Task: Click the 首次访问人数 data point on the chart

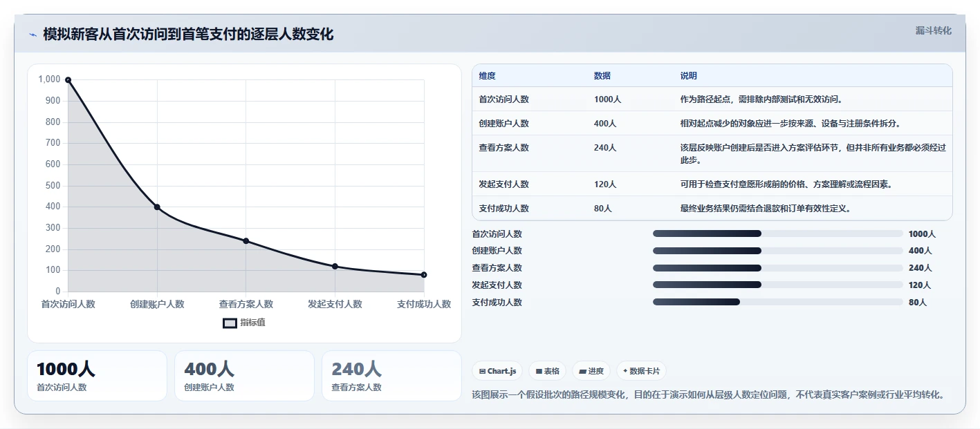Action: [x=68, y=79]
